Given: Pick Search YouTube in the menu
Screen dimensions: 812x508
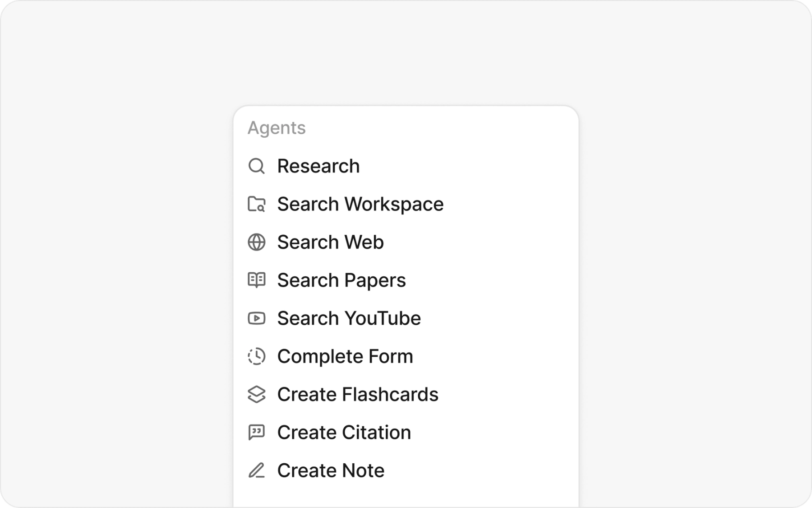Looking at the screenshot, I should (349, 318).
